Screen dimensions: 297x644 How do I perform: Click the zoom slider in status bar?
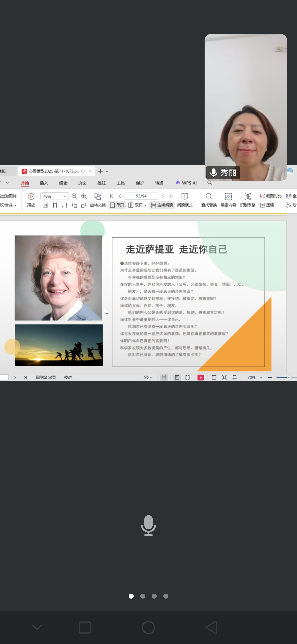(286, 378)
